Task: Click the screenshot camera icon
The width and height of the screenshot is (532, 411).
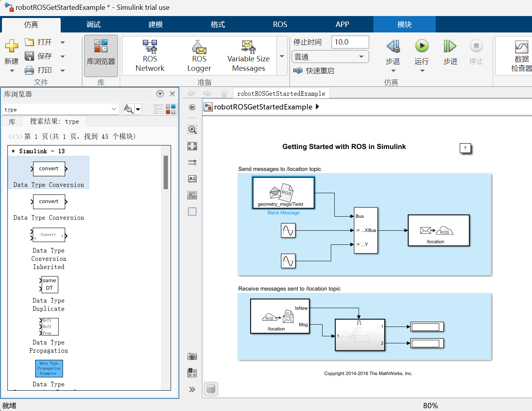Action: click(192, 356)
